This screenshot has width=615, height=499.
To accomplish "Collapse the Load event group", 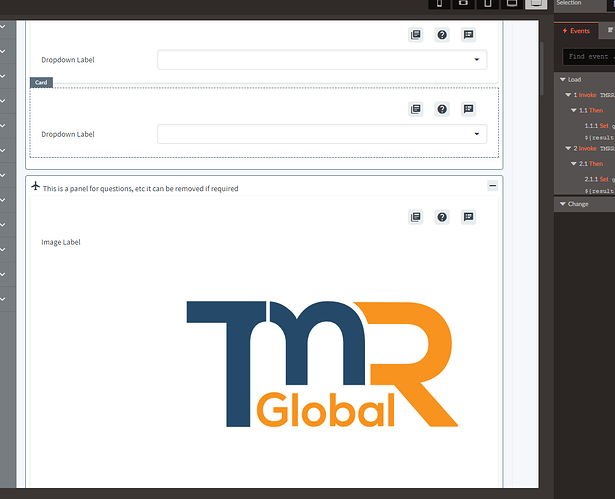I will [x=562, y=80].
